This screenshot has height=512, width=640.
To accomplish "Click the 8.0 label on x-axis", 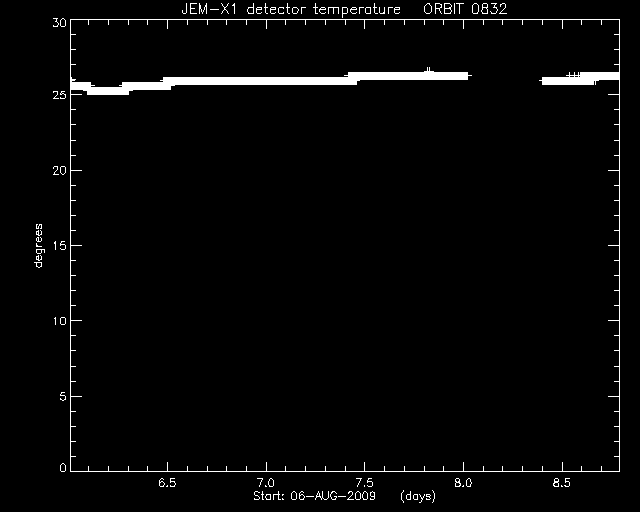I will coord(463,483).
